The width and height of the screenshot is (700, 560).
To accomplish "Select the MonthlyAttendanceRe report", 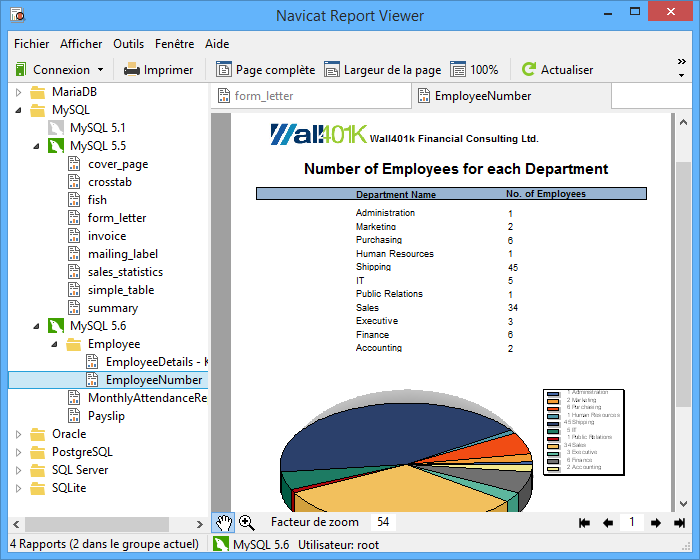I will 147,398.
